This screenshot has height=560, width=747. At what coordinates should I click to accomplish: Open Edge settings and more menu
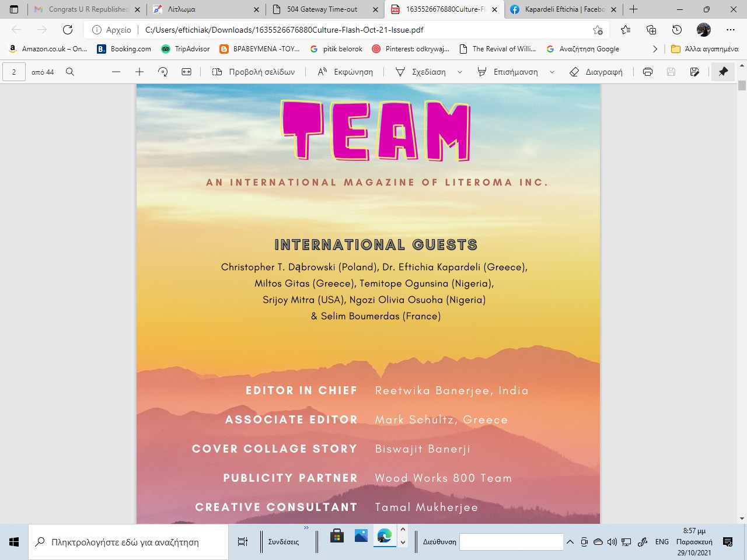coord(731,30)
